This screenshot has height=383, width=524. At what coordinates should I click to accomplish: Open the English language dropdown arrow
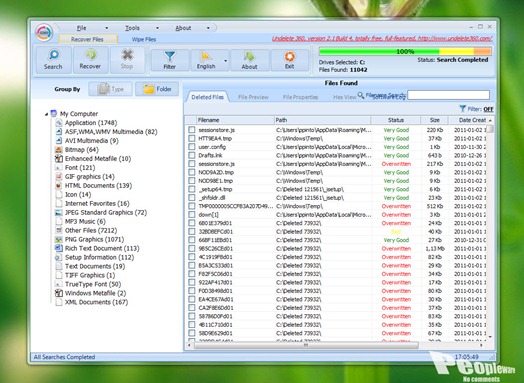click(x=226, y=60)
